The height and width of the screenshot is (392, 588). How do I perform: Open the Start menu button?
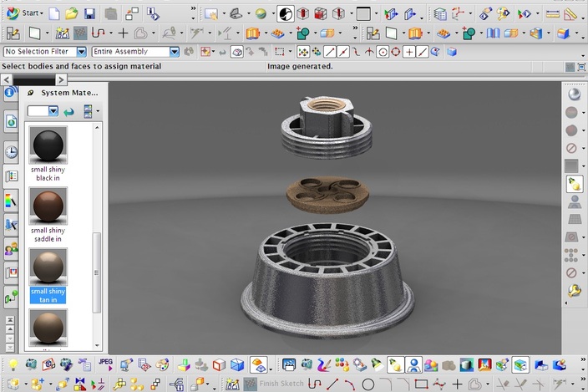(x=25, y=13)
